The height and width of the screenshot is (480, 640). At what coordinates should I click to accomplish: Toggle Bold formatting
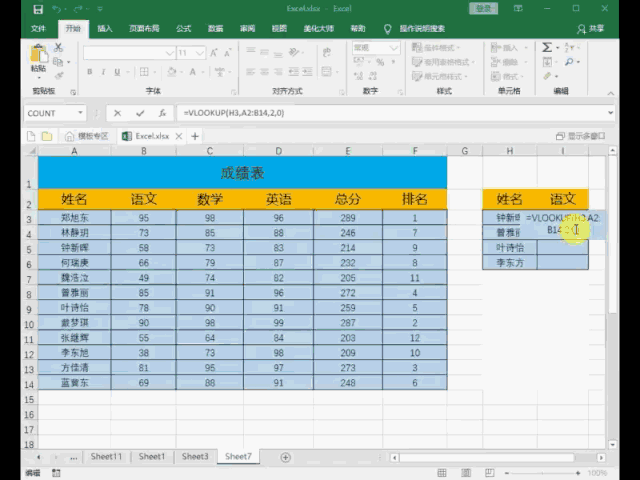(x=89, y=72)
